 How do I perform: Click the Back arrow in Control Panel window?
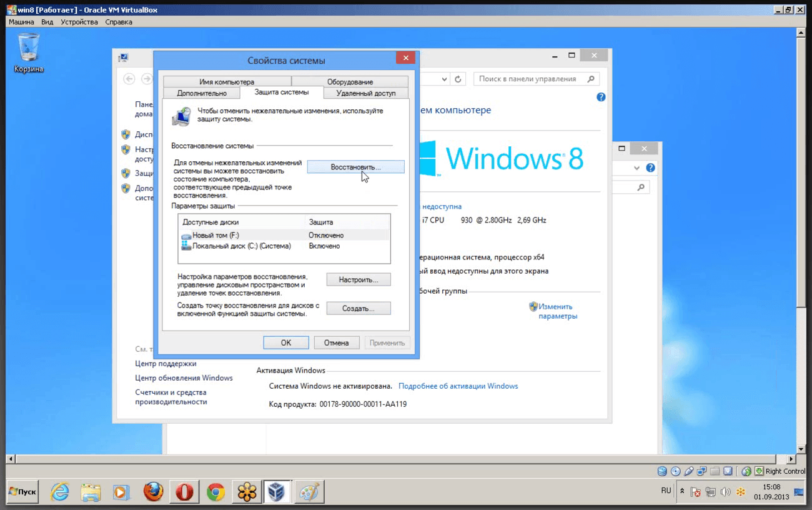129,79
